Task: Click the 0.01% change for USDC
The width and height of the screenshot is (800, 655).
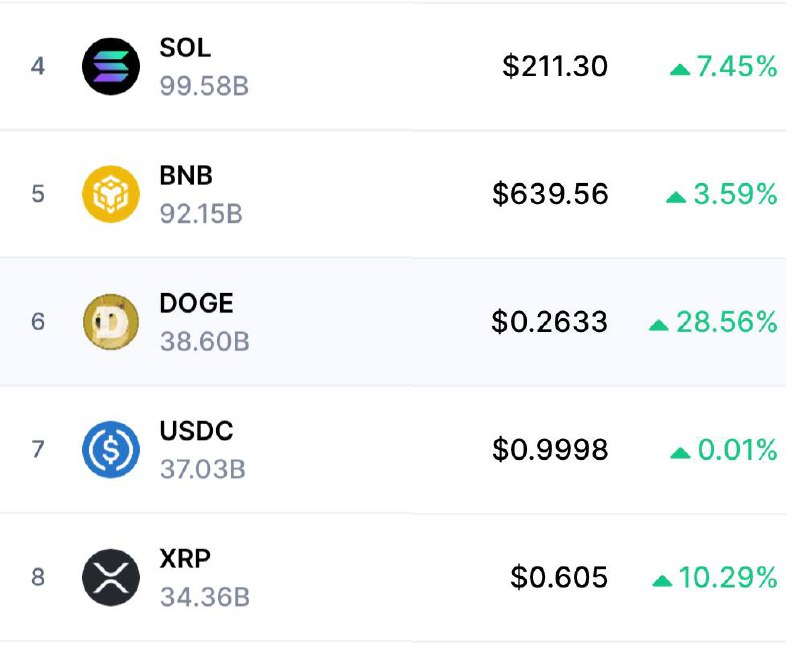Action: click(737, 450)
